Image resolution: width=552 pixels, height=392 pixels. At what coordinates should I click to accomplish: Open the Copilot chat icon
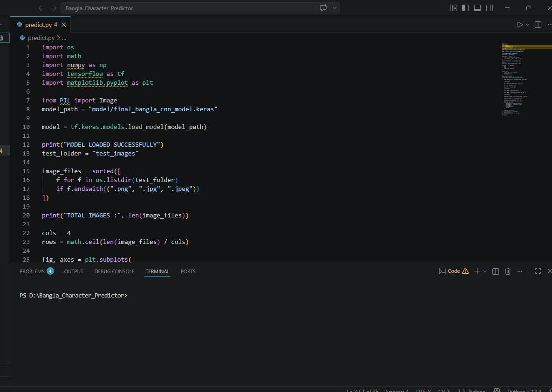[x=324, y=8]
